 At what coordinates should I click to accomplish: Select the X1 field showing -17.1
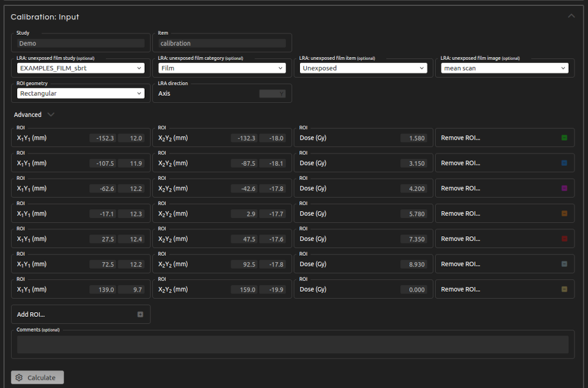103,214
